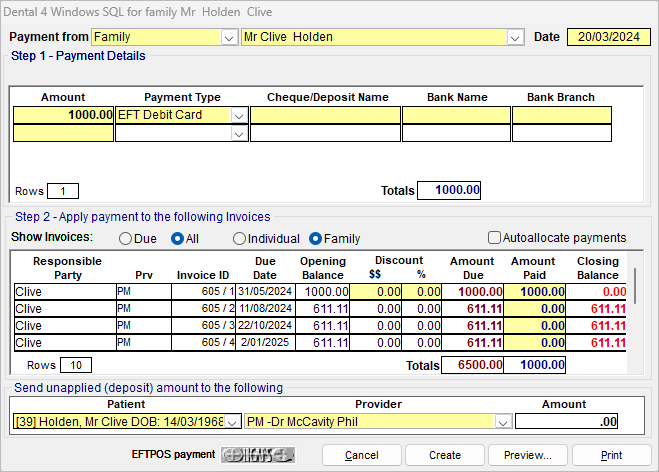Open the Preview... button
The image size is (659, 472).
click(527, 455)
